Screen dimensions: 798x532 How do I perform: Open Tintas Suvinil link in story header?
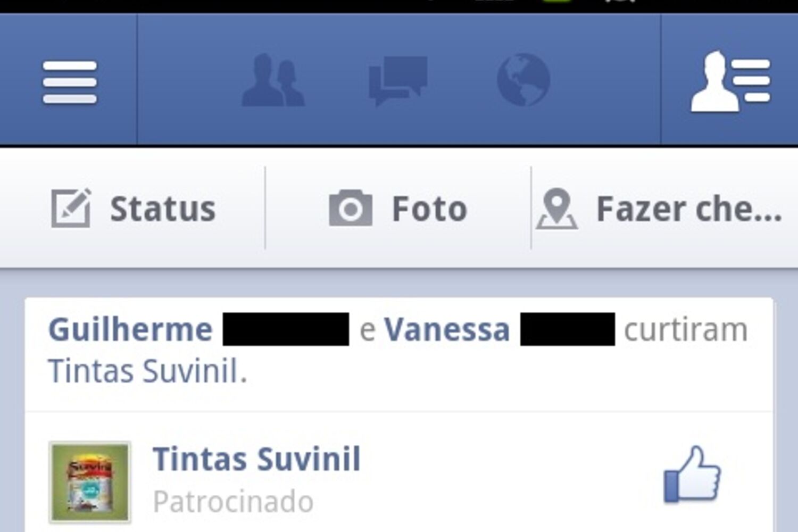tap(147, 371)
